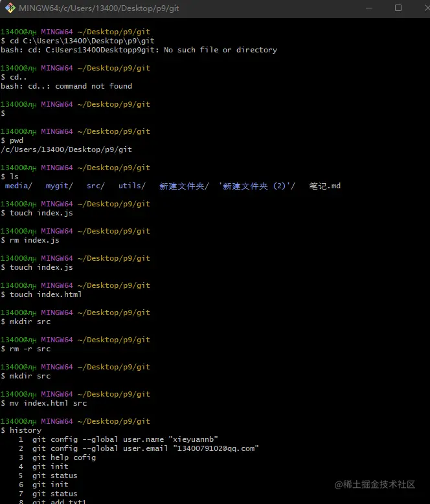Click the 'ls' command line

(x=10, y=177)
